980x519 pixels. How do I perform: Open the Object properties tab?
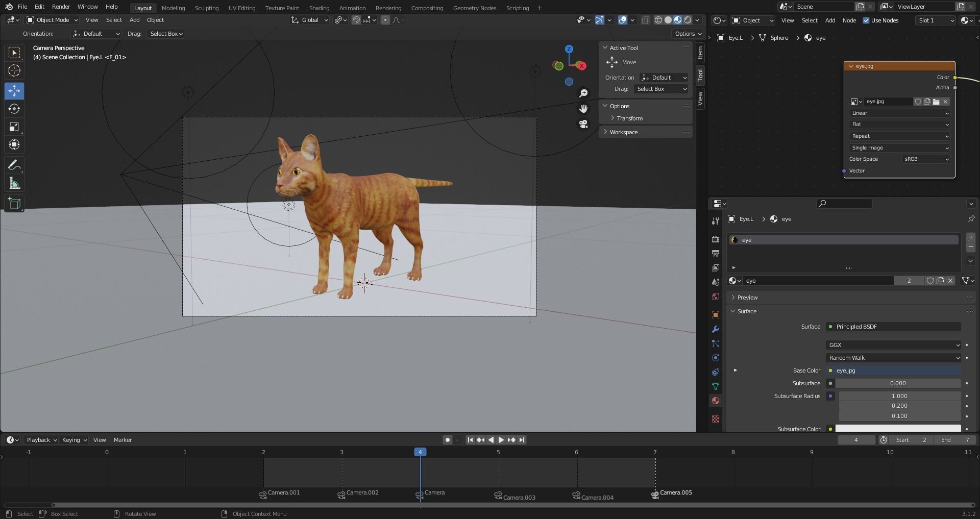click(x=716, y=314)
